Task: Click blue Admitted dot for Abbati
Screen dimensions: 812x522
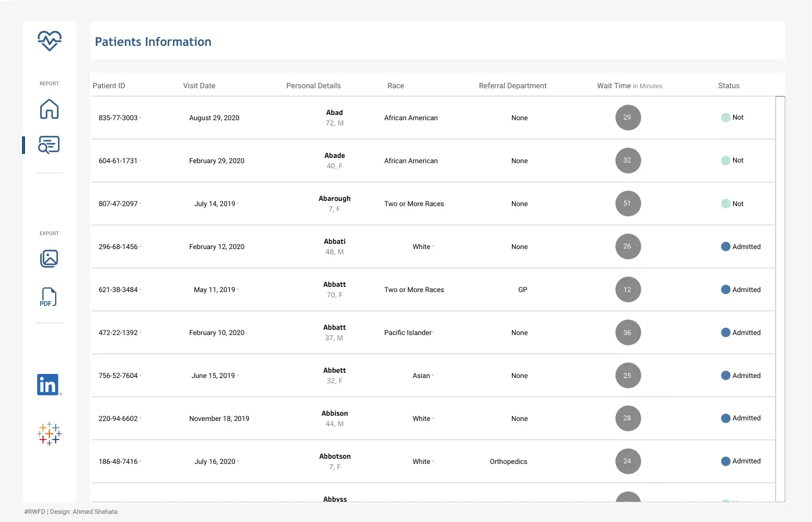Action: point(726,247)
